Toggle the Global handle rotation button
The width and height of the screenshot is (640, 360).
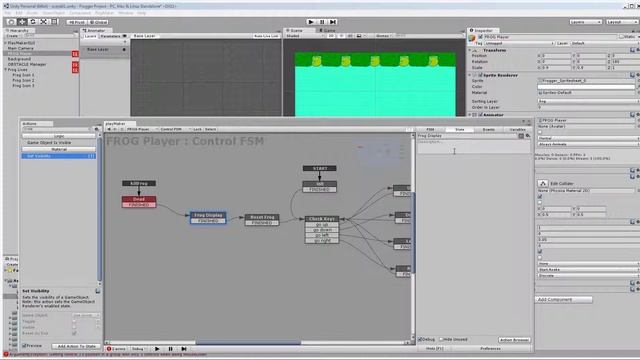pyautogui.click(x=98, y=22)
